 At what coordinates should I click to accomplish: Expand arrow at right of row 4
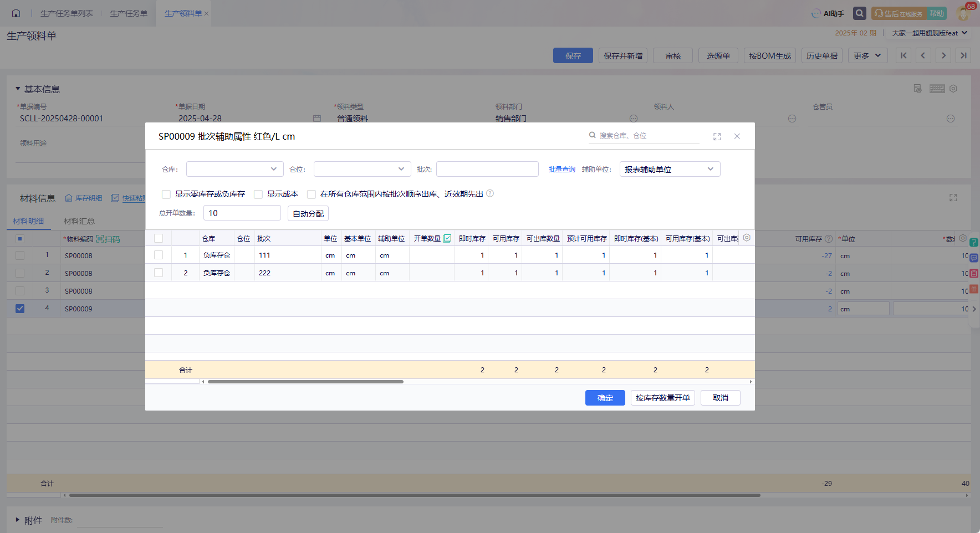click(x=974, y=309)
